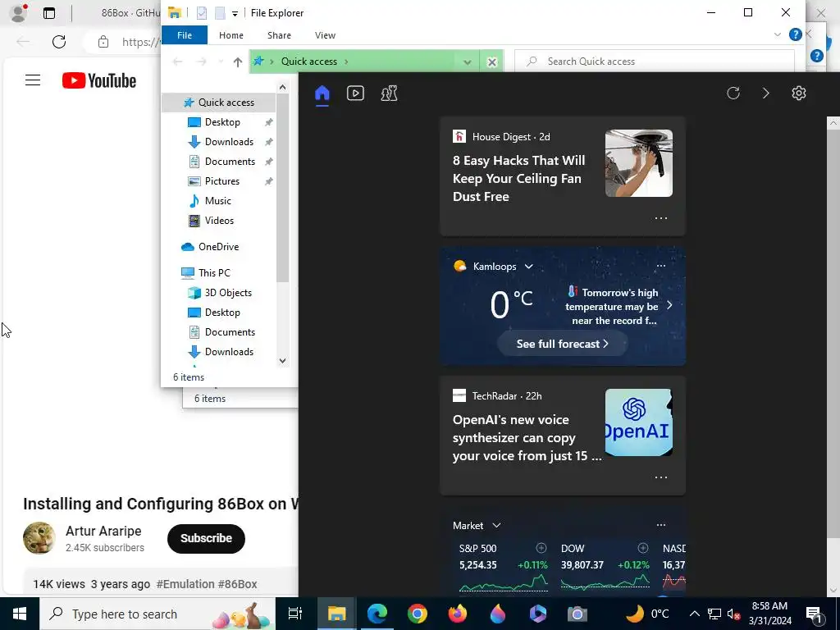Open widgets settings gear
Image resolution: width=840 pixels, height=630 pixels.
click(x=799, y=94)
